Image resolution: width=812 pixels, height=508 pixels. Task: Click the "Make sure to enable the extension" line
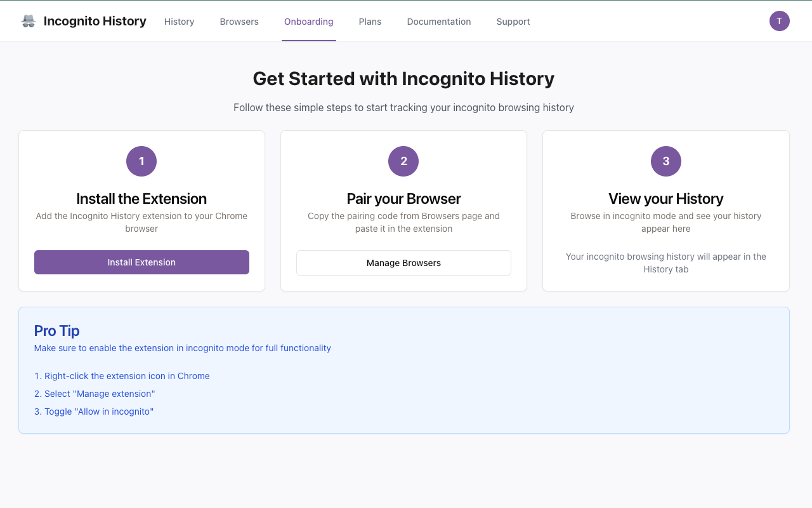(183, 348)
